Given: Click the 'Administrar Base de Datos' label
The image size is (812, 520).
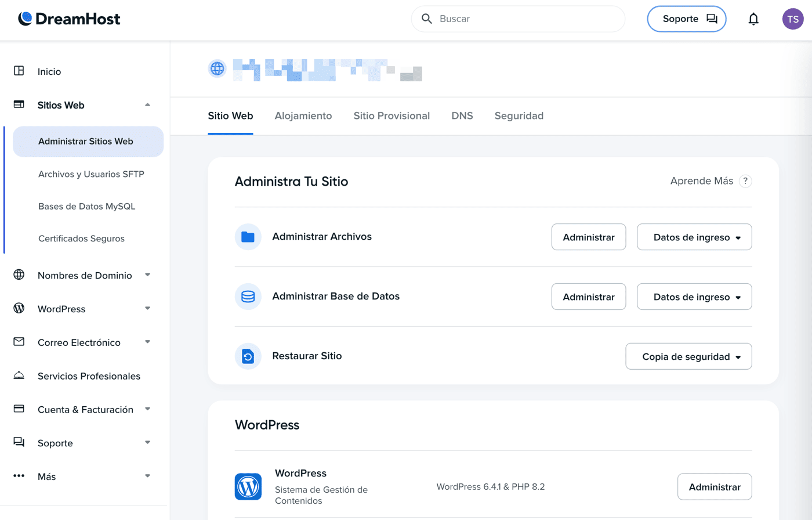Looking at the screenshot, I should pyautogui.click(x=336, y=296).
